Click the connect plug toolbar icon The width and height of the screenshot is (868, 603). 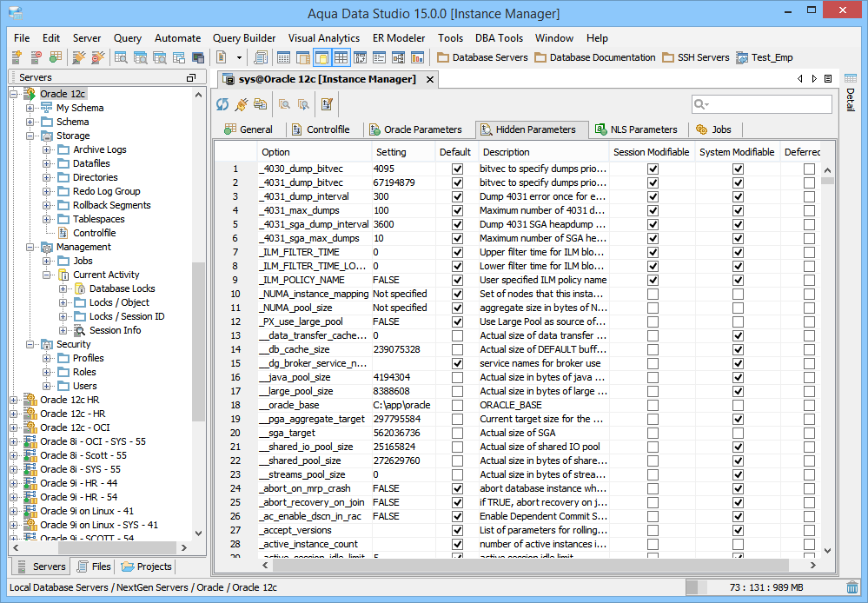click(79, 57)
